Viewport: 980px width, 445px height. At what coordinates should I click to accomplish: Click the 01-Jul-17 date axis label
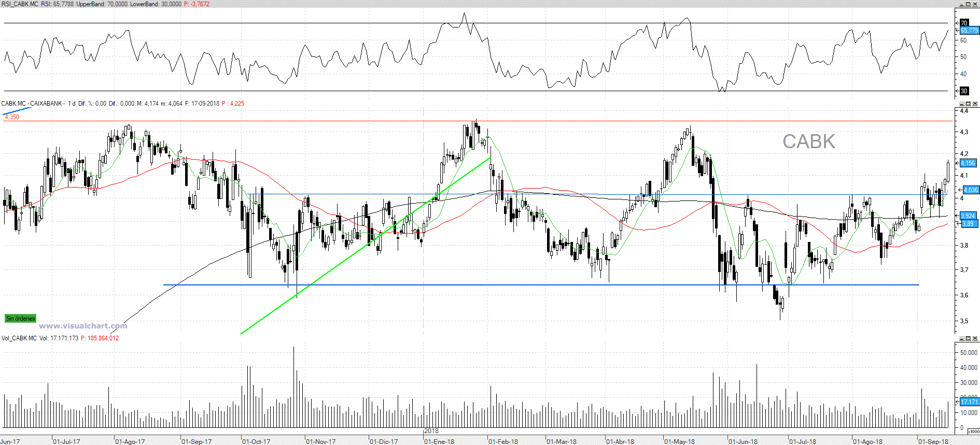click(66, 442)
